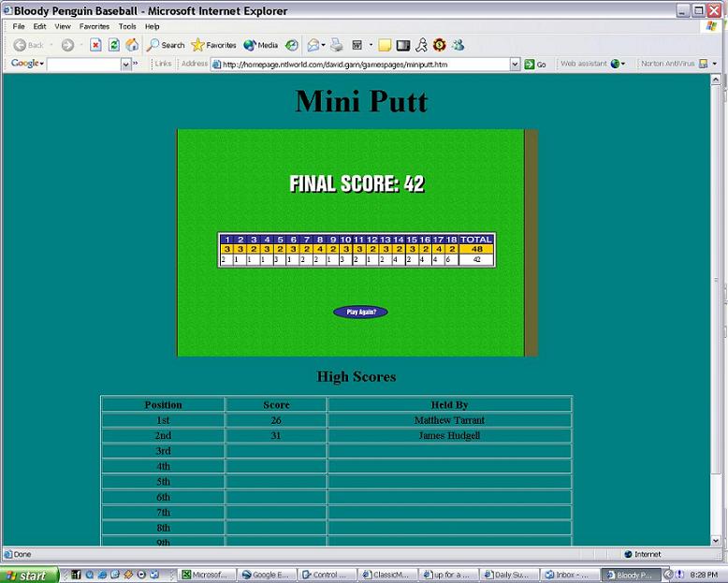Click the page's vertical scrollbar down arrow
The width and height of the screenshot is (728, 583).
coord(720,540)
